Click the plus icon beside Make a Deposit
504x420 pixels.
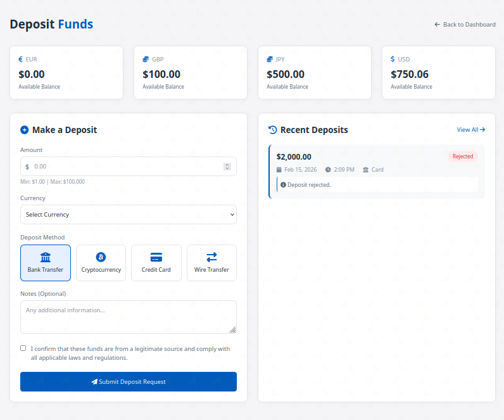(x=25, y=130)
